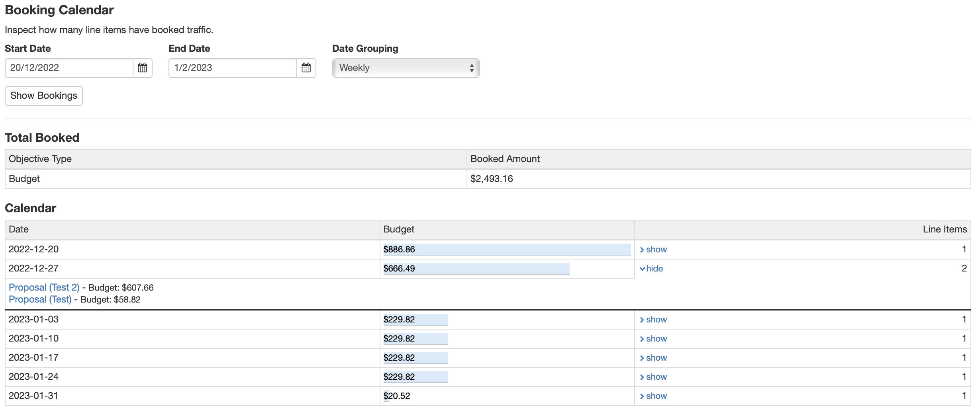980x414 pixels.
Task: Open the Proposal (Test 2) link
Action: (x=44, y=287)
